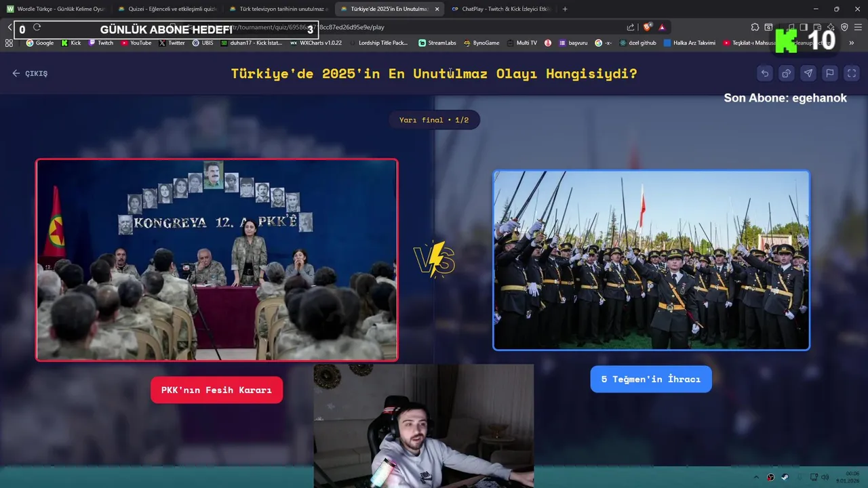The width and height of the screenshot is (868, 488).
Task: Open the Multi TV bookmark
Action: tap(522, 43)
